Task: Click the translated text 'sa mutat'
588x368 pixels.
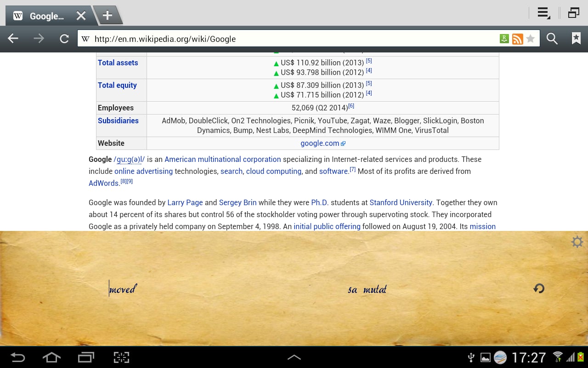Action: [367, 289]
